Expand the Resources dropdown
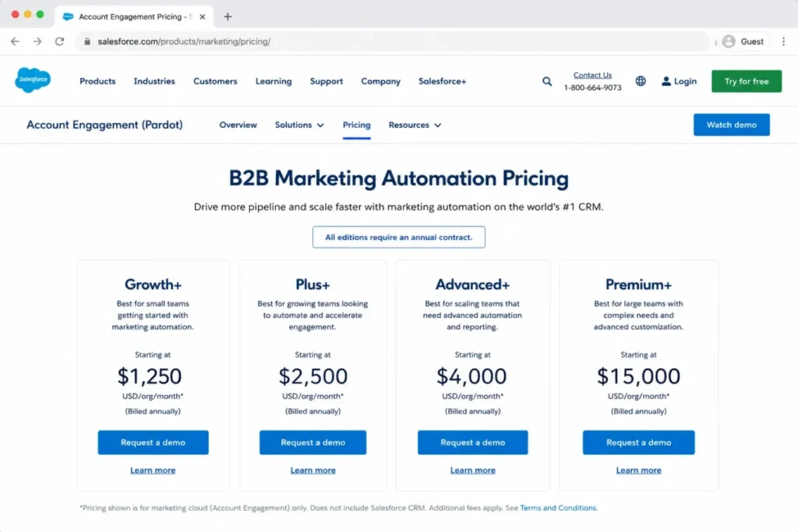The width and height of the screenshot is (798, 532). [x=415, y=125]
